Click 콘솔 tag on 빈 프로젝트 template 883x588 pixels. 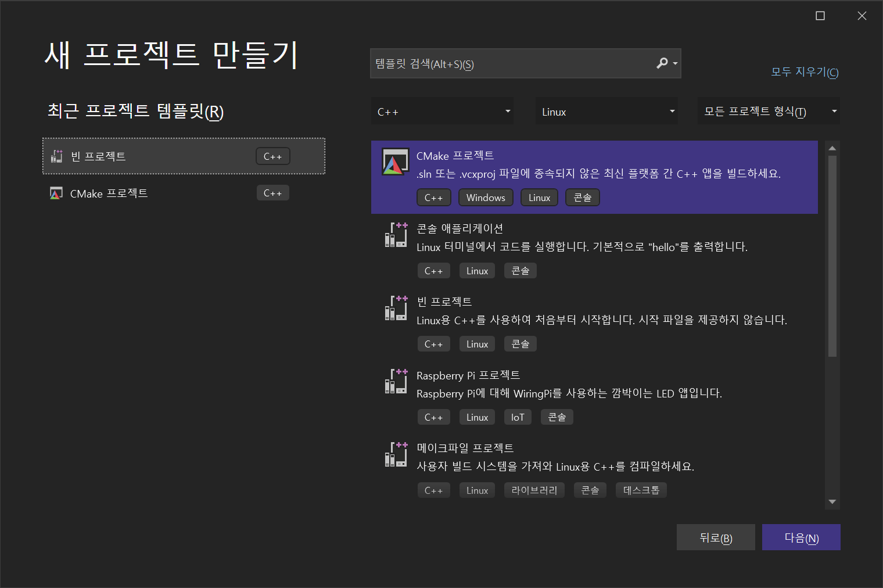(520, 344)
